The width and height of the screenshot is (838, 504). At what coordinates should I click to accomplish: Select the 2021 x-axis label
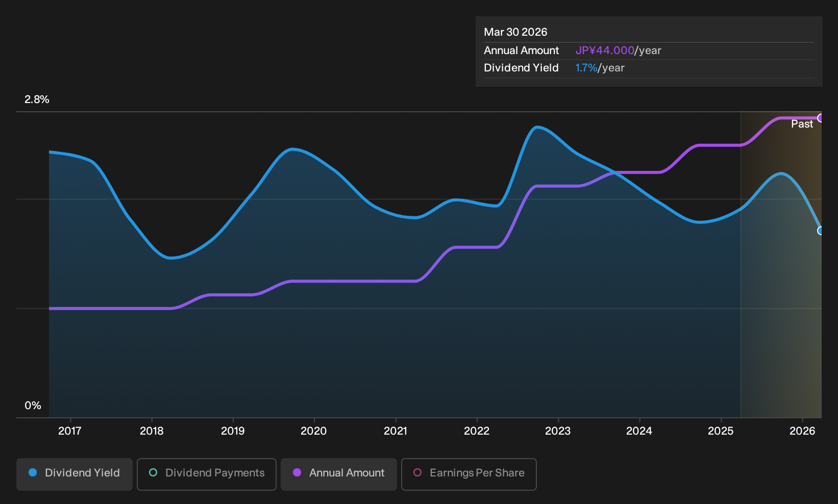pyautogui.click(x=396, y=431)
